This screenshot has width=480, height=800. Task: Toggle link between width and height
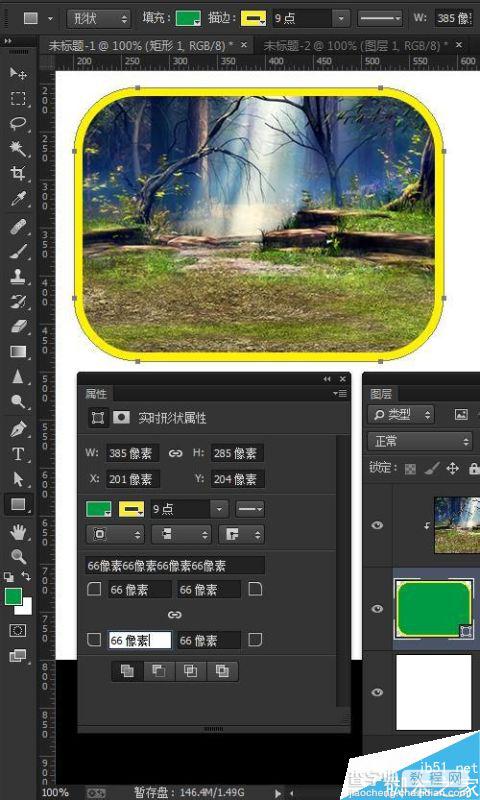175,453
